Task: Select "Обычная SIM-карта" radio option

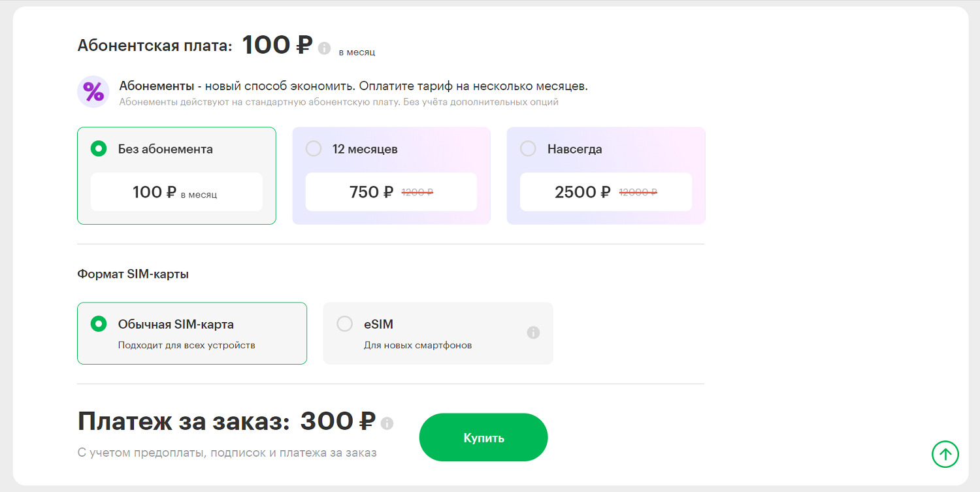Action: 99,323
